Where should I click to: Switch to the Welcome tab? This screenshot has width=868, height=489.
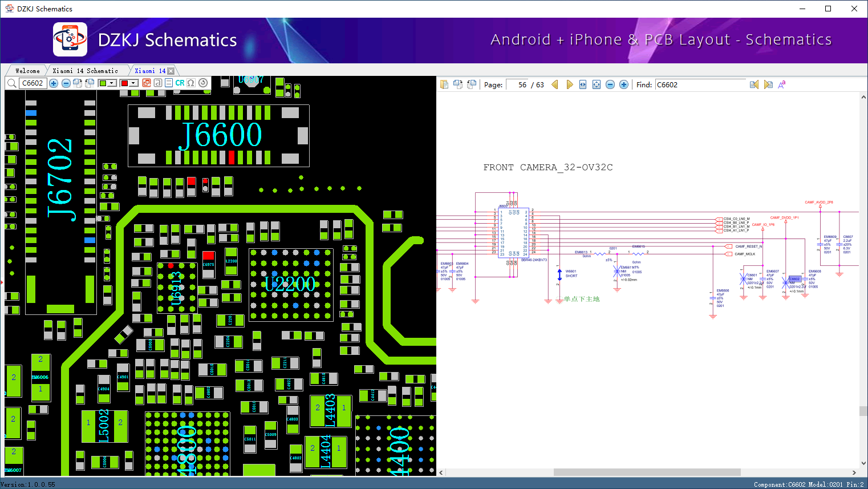tap(27, 71)
